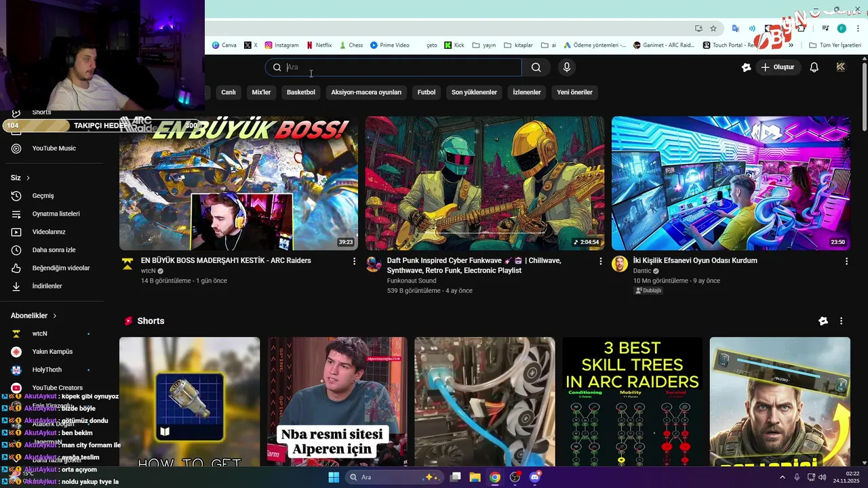Viewport: 868px width, 488px height.
Task: Open the yayın bookmarks folder
Action: (x=484, y=45)
